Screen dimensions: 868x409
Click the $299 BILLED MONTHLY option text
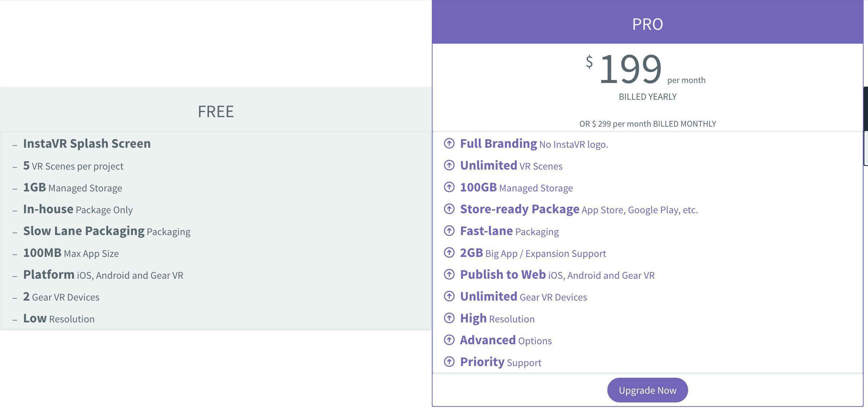tap(647, 124)
